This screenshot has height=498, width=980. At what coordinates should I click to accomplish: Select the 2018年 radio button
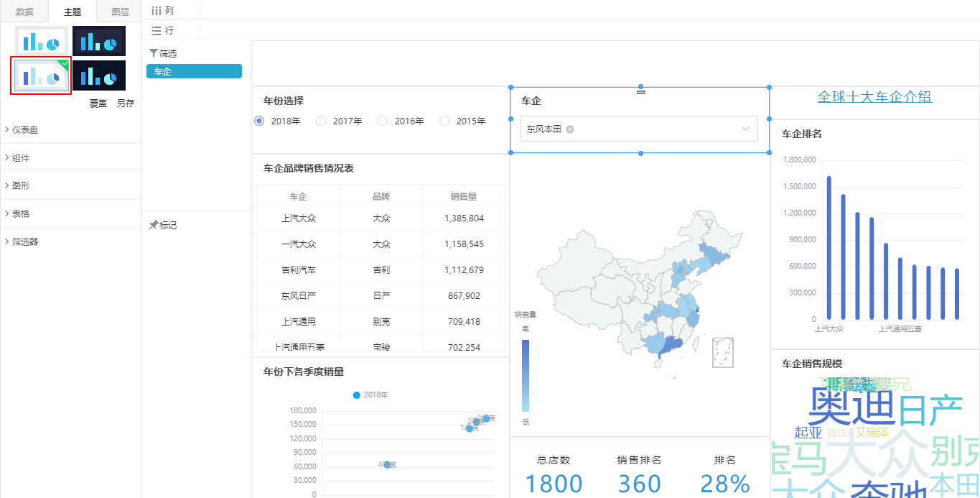tap(259, 121)
